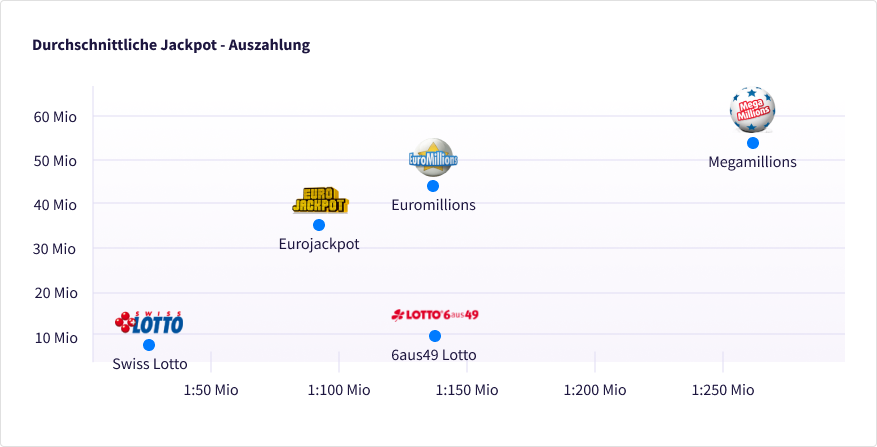Screen dimensions: 877x447
Task: Select the Megamillions blue data point
Action: (753, 143)
